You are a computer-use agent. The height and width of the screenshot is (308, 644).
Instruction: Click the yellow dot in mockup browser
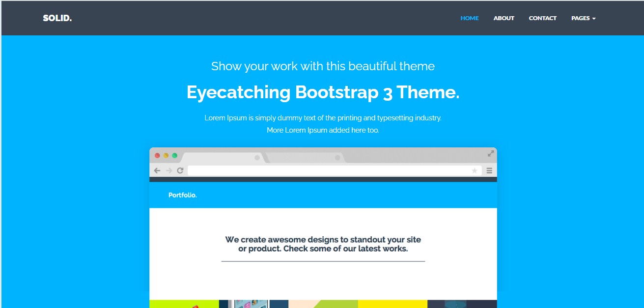(166, 155)
